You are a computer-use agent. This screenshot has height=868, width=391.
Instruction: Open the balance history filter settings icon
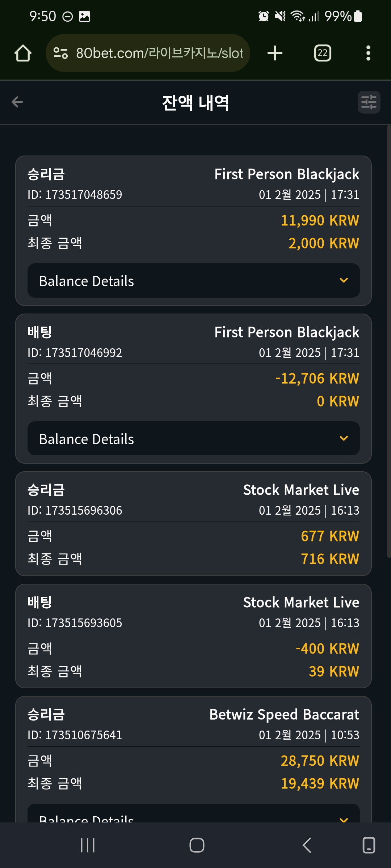[369, 102]
